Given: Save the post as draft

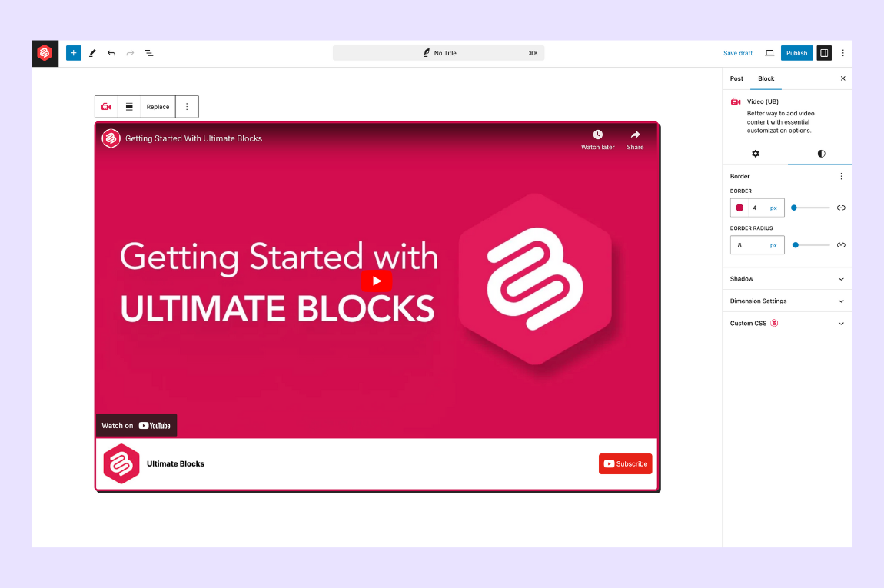Looking at the screenshot, I should [x=737, y=52].
